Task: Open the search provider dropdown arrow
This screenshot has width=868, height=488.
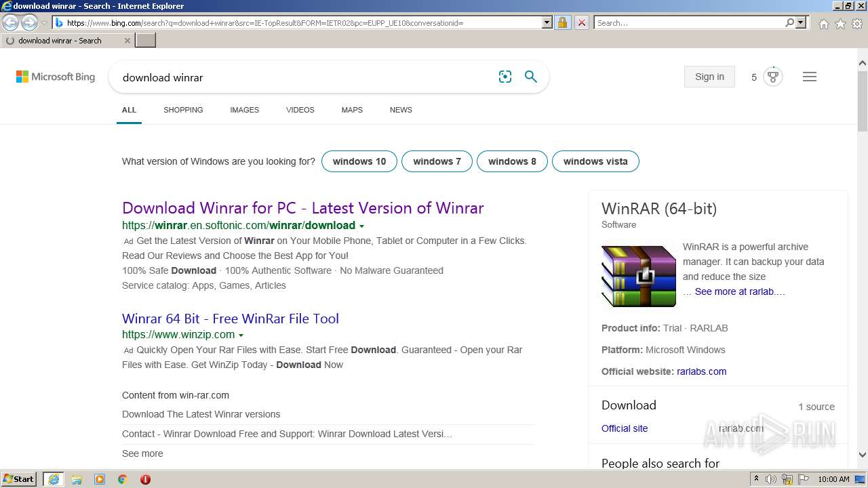Action: click(801, 23)
